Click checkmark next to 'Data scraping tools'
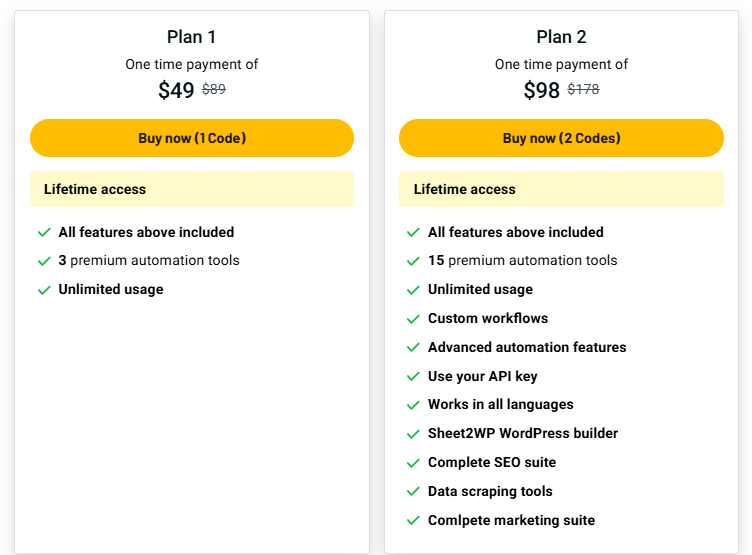 click(413, 492)
